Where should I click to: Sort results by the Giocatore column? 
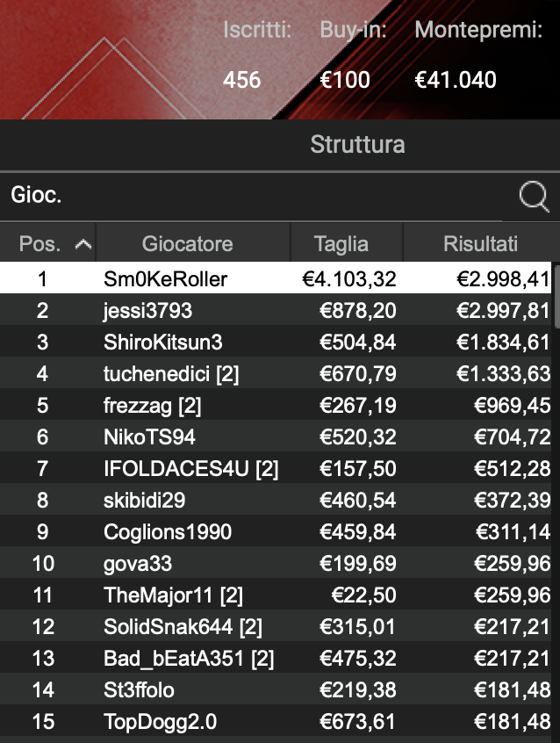[189, 243]
